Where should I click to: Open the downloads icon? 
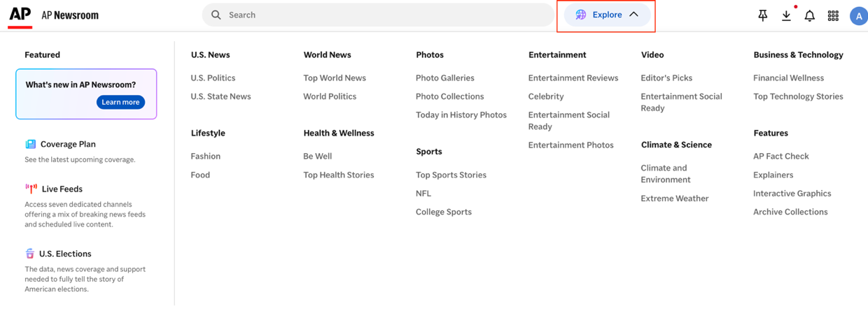coord(786,15)
